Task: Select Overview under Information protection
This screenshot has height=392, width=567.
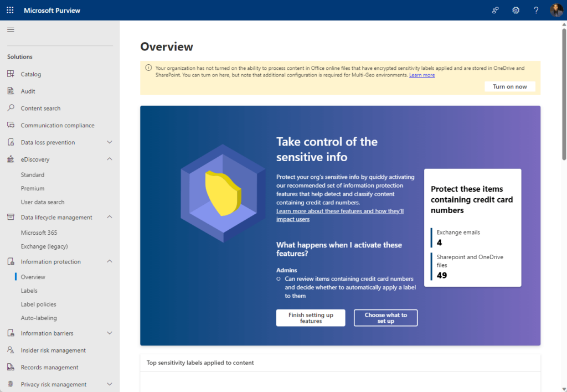Action: 33,277
